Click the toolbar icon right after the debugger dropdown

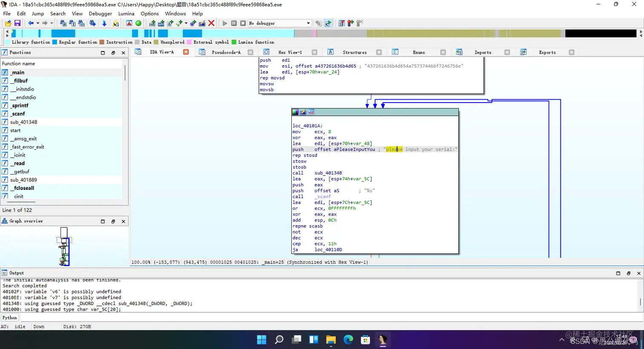tap(319, 23)
